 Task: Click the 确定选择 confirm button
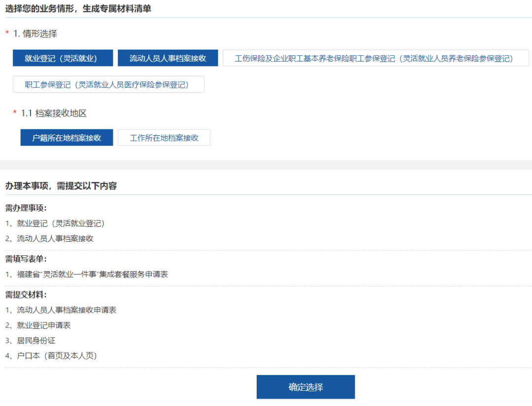point(306,387)
